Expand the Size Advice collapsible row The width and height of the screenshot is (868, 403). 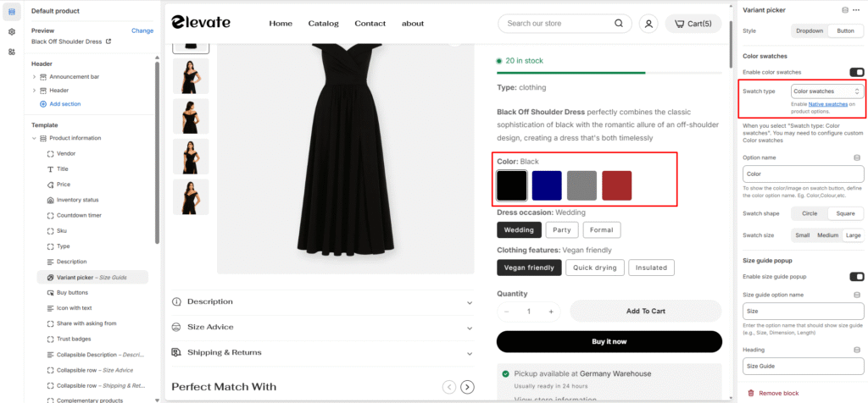tap(322, 328)
